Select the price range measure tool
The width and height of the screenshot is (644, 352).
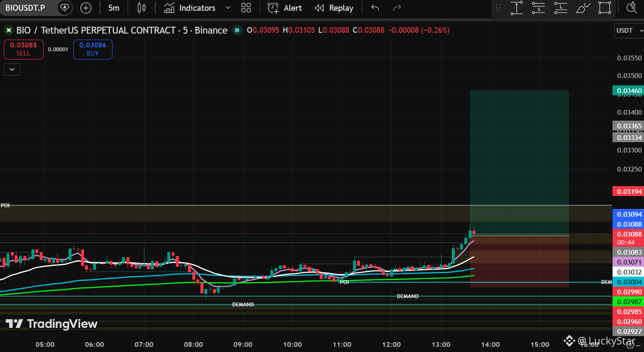516,8
